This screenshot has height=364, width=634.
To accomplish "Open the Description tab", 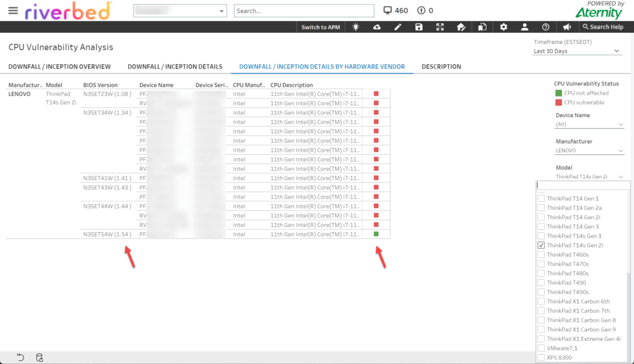I will (441, 67).
